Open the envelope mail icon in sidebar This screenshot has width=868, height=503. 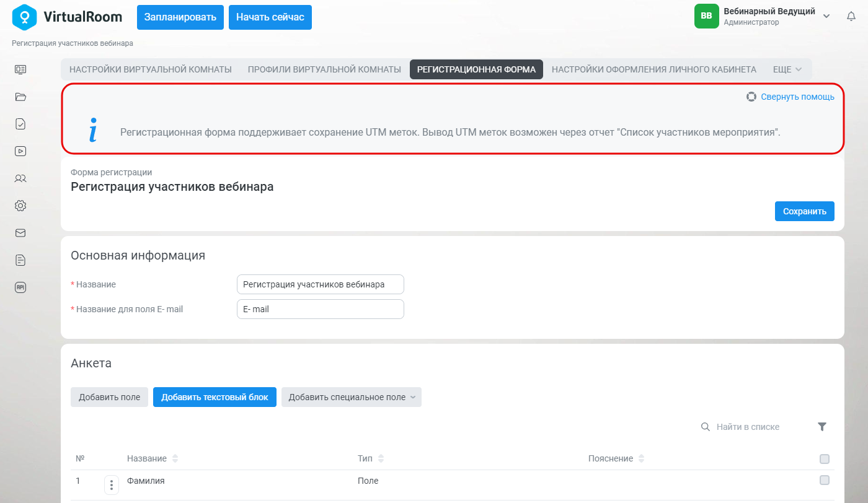[20, 233]
